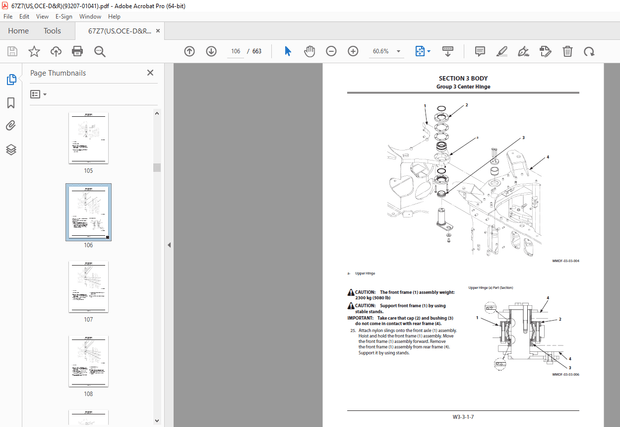Screen dimensions: 620x427
Task: Open the Attachments paperclip panel
Action: [x=11, y=126]
